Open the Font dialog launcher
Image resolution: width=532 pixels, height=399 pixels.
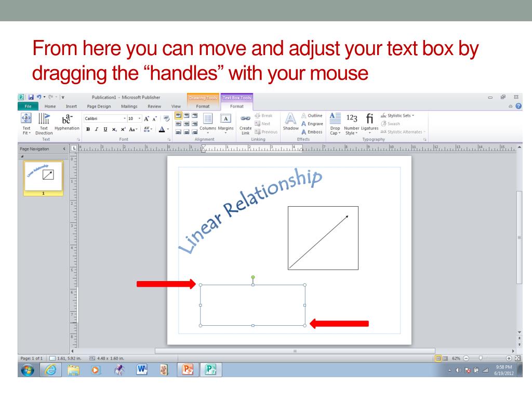tap(169, 139)
